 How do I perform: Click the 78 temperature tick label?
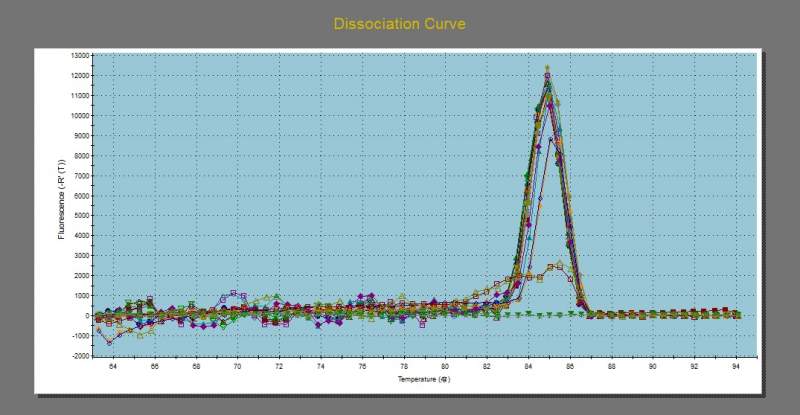tap(404, 366)
